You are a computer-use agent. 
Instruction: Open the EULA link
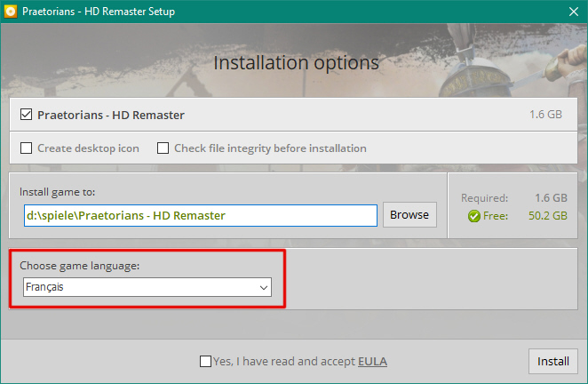pyautogui.click(x=372, y=361)
